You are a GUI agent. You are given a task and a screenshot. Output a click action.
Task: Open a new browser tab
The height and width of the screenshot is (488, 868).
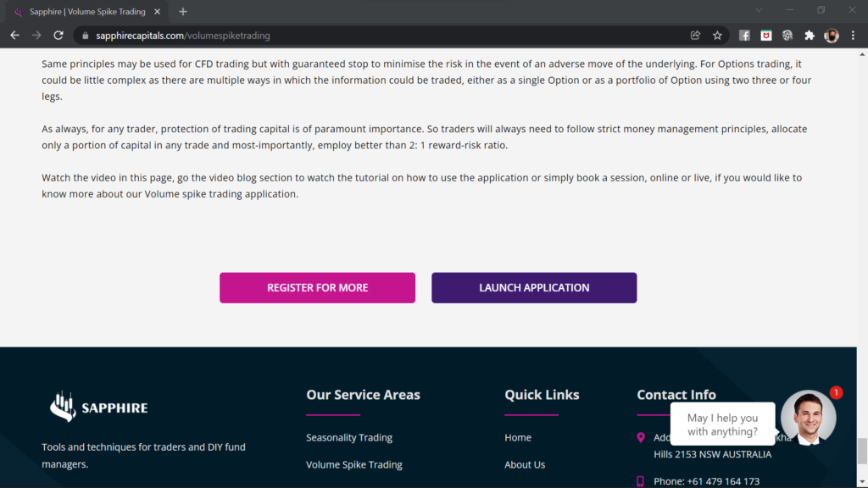click(183, 12)
